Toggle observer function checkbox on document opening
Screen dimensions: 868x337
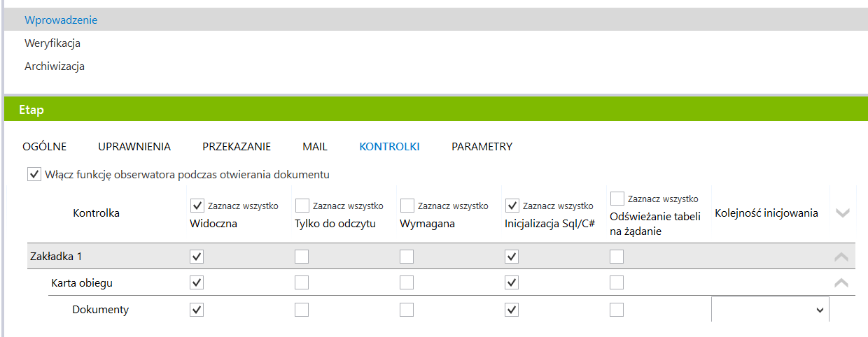click(34, 174)
